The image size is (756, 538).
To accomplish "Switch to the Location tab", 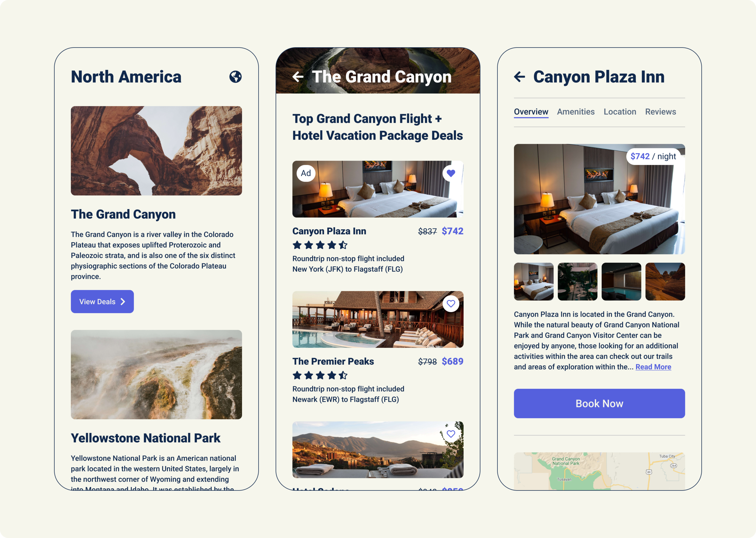I will point(620,112).
